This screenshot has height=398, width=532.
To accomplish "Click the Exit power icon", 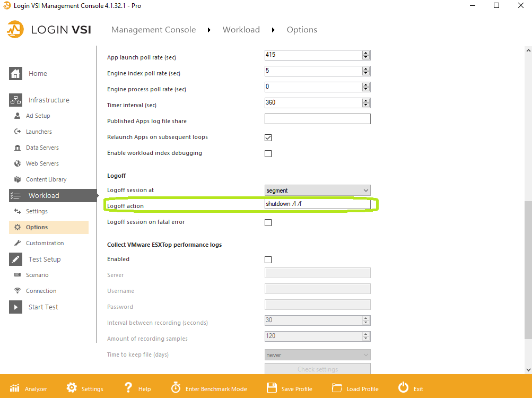I will tap(404, 387).
